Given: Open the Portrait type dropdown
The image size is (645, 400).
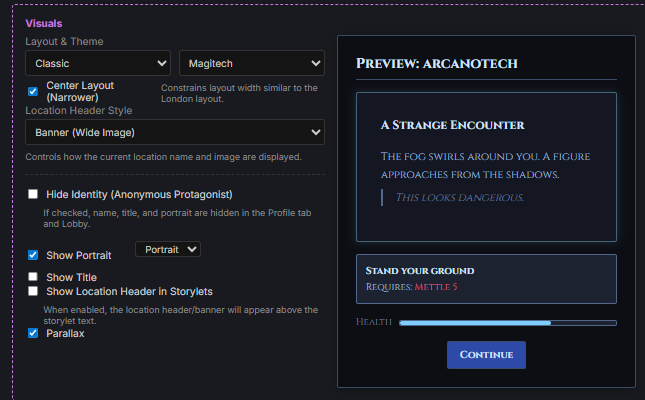Looking at the screenshot, I should pos(167,249).
